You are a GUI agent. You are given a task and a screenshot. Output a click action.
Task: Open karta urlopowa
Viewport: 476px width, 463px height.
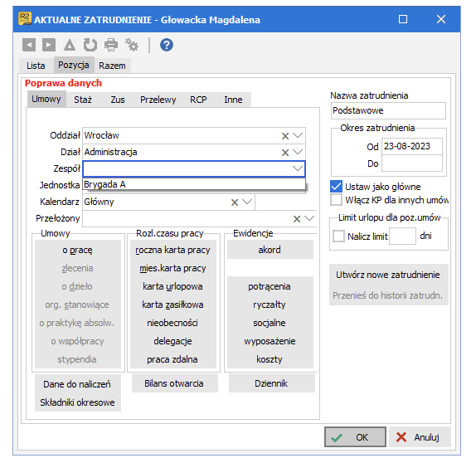173,286
